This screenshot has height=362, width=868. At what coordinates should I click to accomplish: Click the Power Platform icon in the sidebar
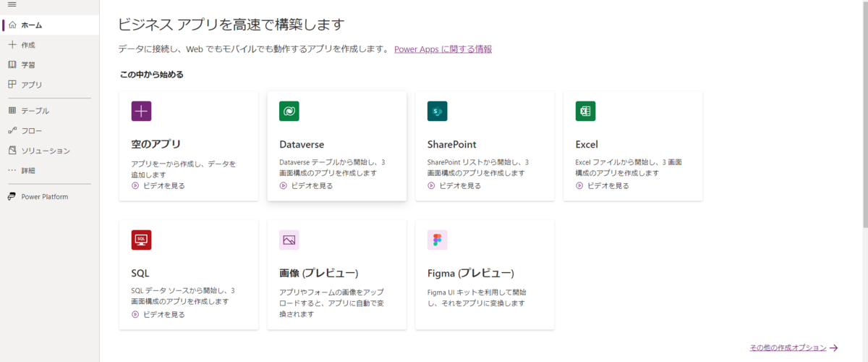tap(12, 196)
